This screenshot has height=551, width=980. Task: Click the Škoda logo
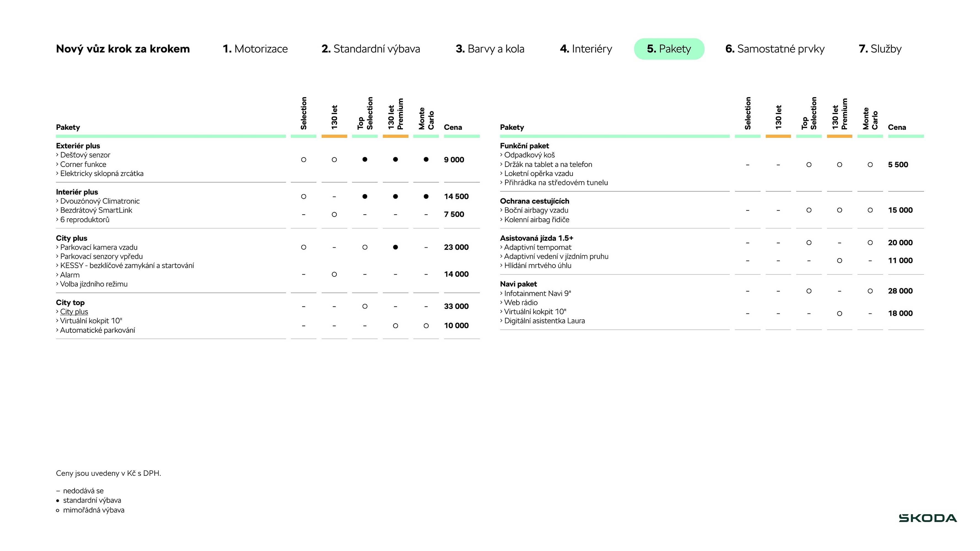[928, 518]
